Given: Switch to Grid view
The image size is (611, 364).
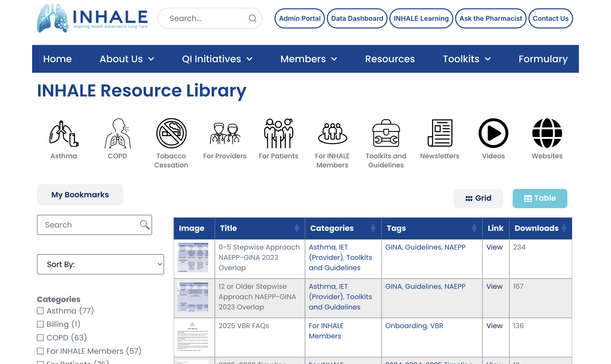Looking at the screenshot, I should (x=478, y=198).
